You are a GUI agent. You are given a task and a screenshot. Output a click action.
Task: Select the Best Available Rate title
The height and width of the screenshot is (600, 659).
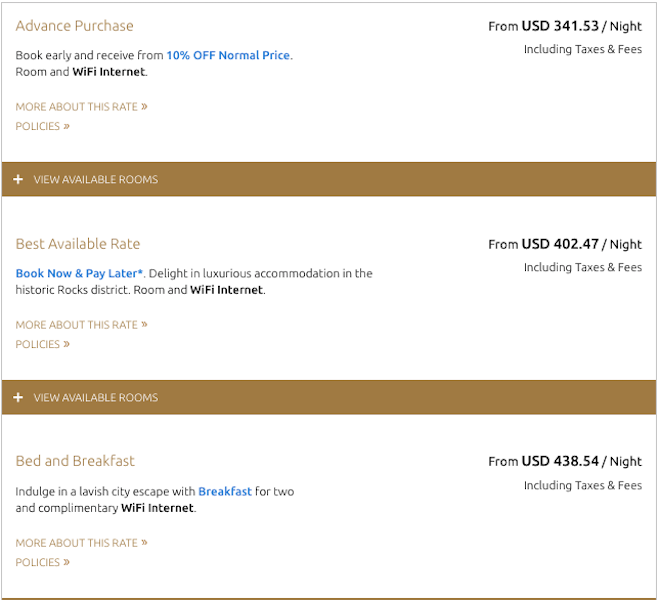pos(78,244)
